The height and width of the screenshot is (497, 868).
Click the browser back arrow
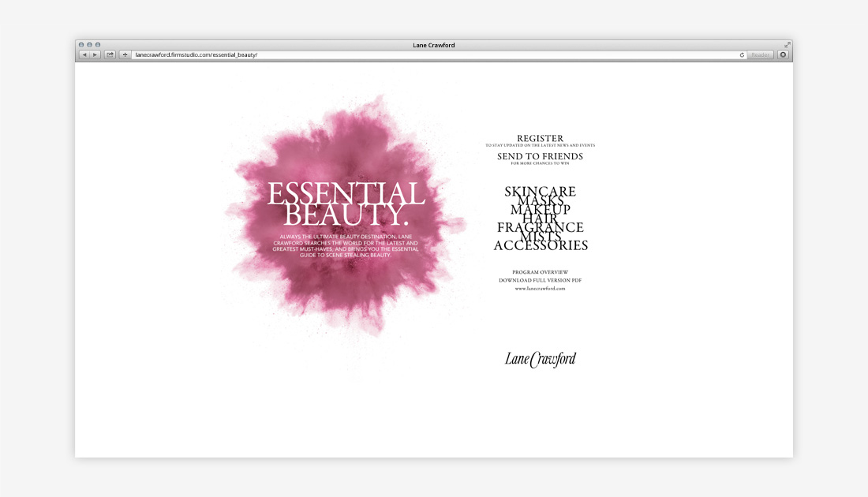[84, 55]
